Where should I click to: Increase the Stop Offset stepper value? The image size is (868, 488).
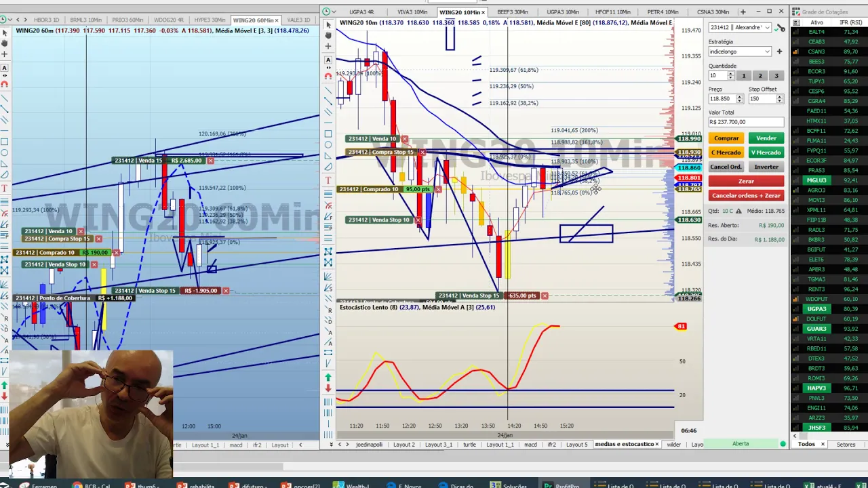780,97
